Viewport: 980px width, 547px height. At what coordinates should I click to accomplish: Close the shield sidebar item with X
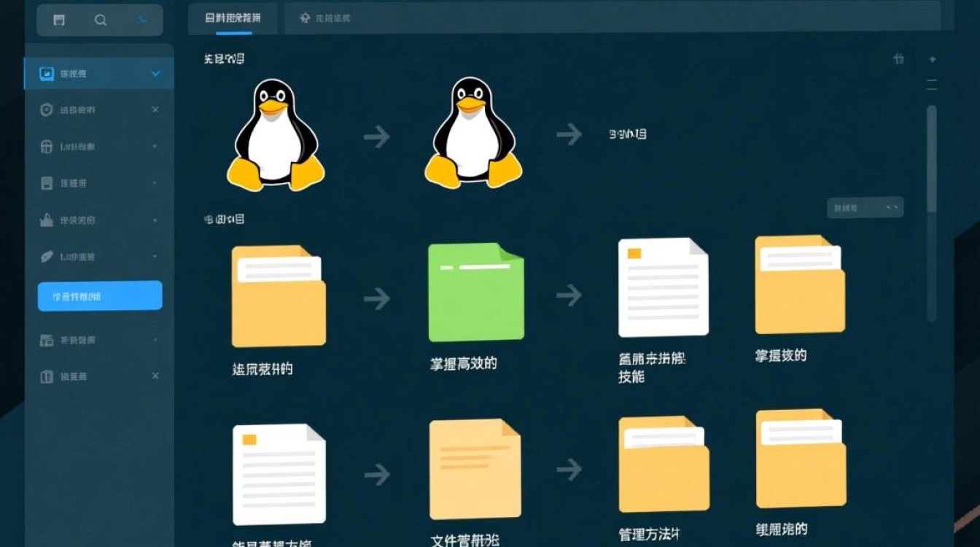coord(155,109)
